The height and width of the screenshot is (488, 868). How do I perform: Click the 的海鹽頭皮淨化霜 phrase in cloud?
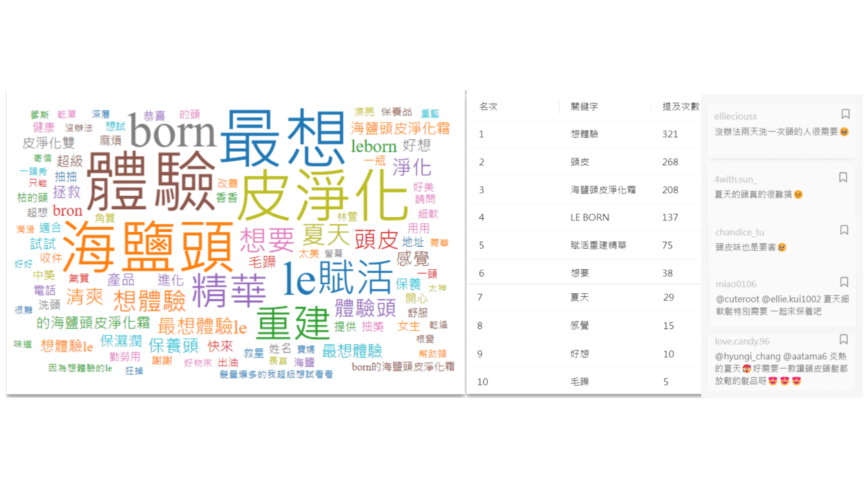(x=93, y=323)
